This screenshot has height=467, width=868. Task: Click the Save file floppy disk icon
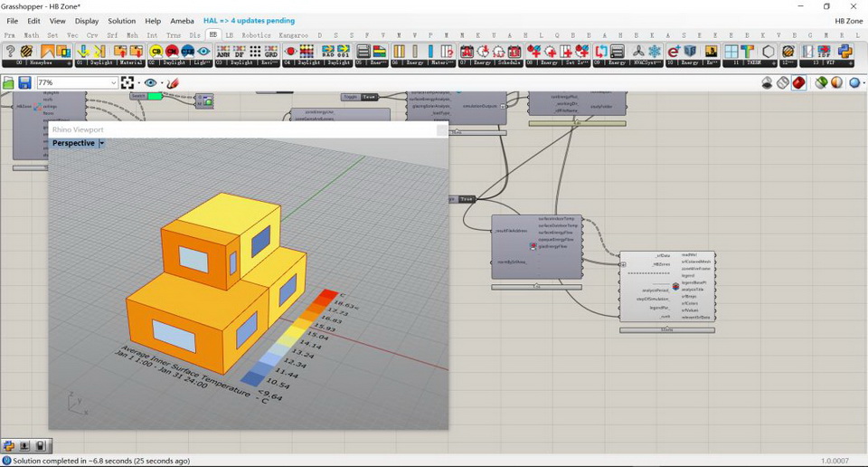pos(24,83)
